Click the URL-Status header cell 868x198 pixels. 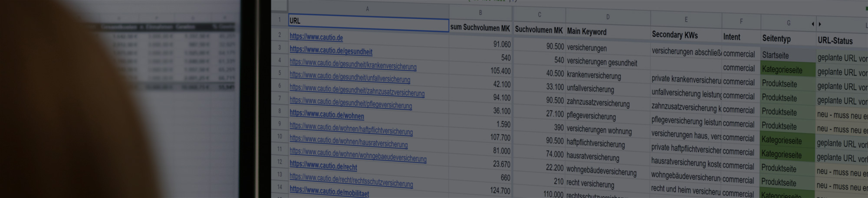(842, 41)
